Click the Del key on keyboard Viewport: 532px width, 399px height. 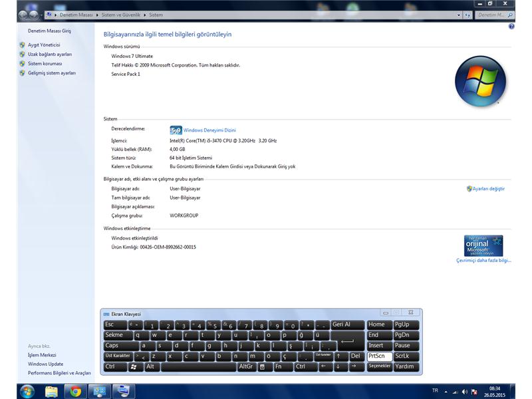[x=356, y=356]
